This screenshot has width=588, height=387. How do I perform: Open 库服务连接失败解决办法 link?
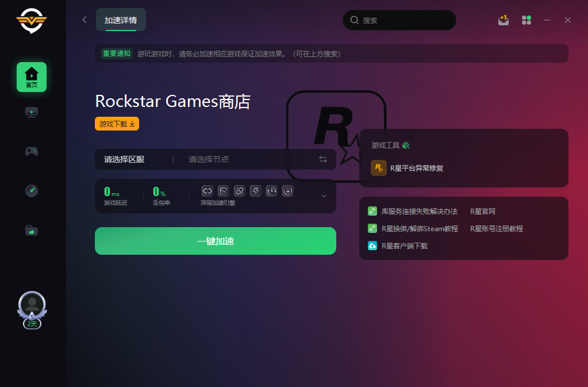(x=419, y=212)
